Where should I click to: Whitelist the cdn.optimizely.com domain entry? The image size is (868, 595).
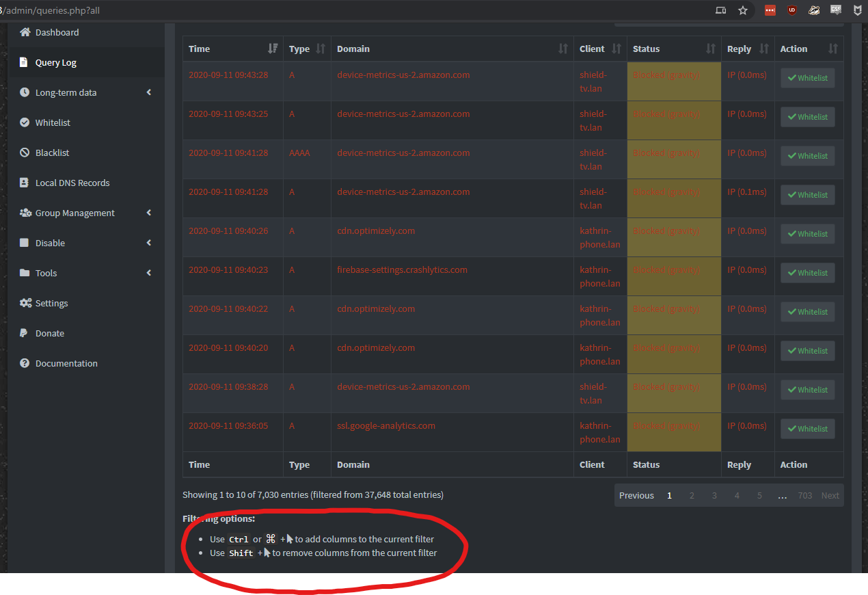click(807, 233)
